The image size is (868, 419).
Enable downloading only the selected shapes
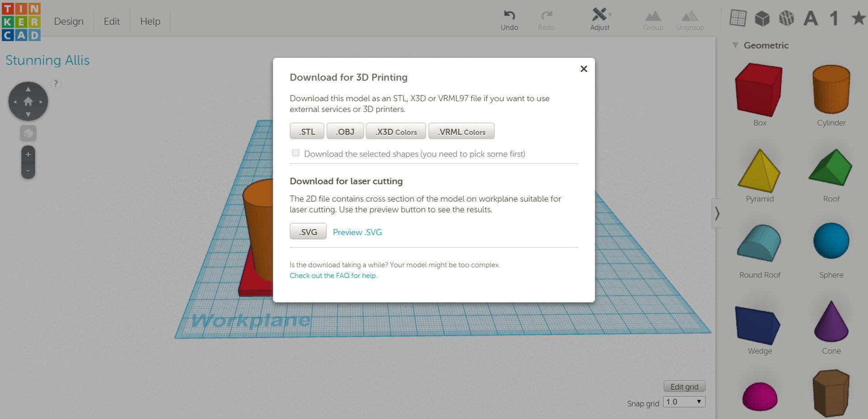(296, 153)
